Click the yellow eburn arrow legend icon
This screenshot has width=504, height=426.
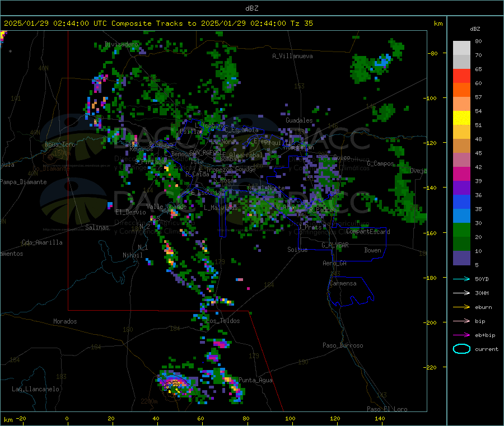click(x=461, y=307)
